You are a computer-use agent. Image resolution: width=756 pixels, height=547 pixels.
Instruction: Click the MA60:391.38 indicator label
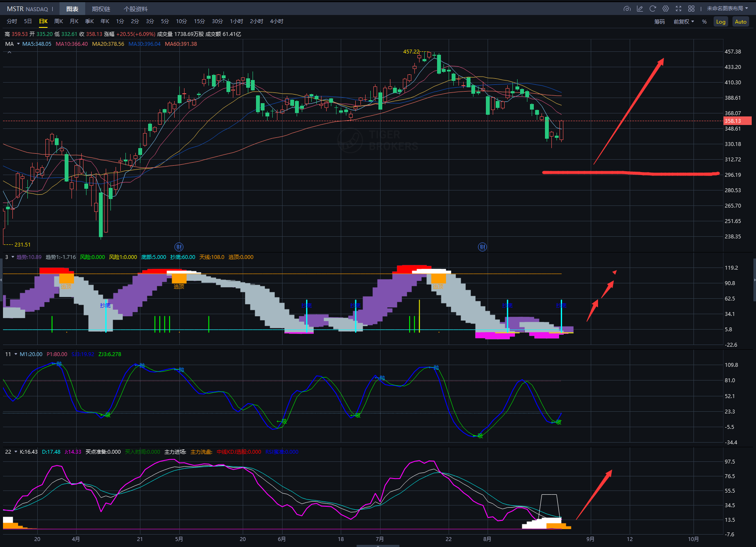click(181, 44)
